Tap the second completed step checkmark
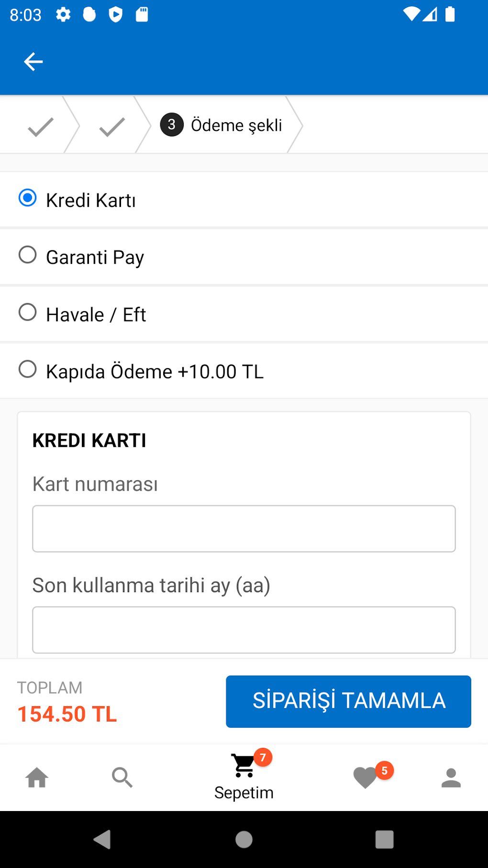 tap(112, 127)
